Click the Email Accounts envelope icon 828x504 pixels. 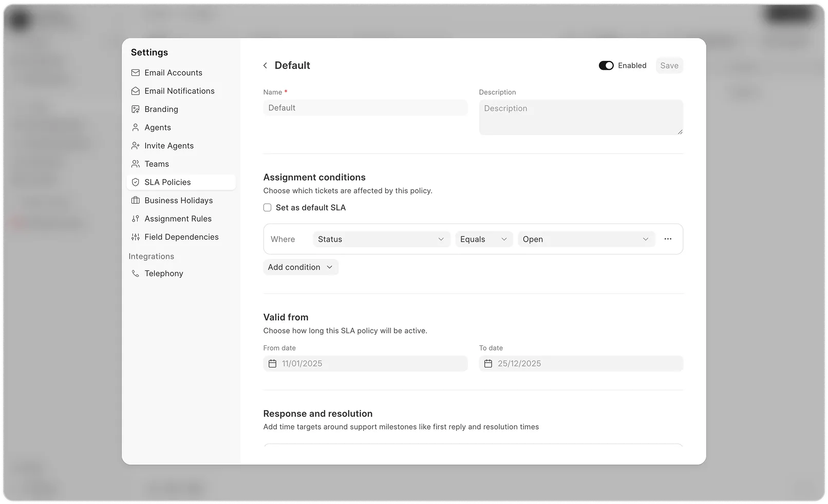136,73
